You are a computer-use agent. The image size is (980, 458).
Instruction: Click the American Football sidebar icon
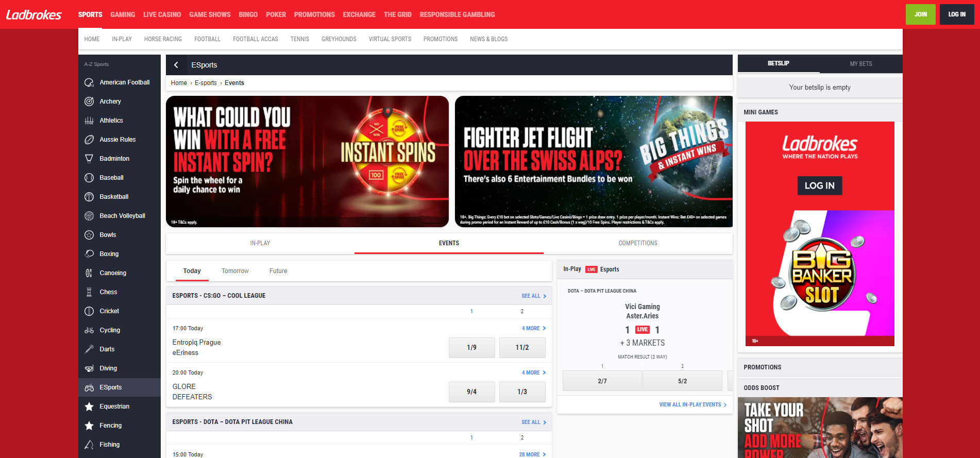pos(89,82)
